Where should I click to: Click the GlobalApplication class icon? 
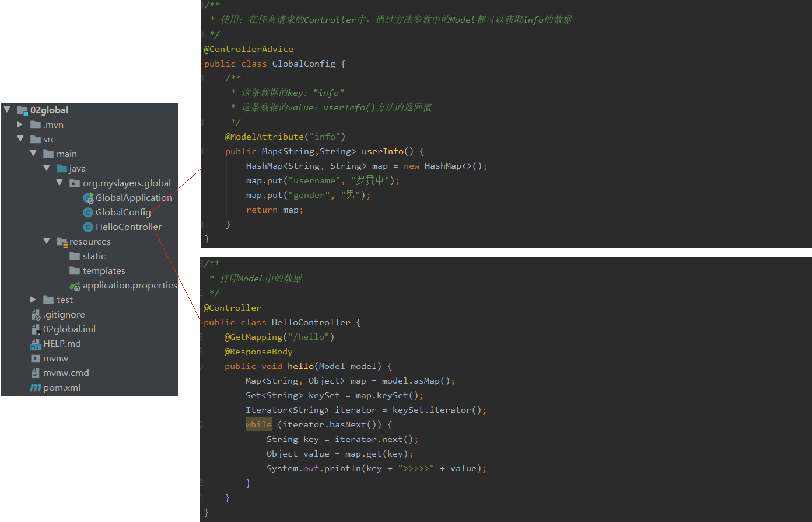pos(89,198)
